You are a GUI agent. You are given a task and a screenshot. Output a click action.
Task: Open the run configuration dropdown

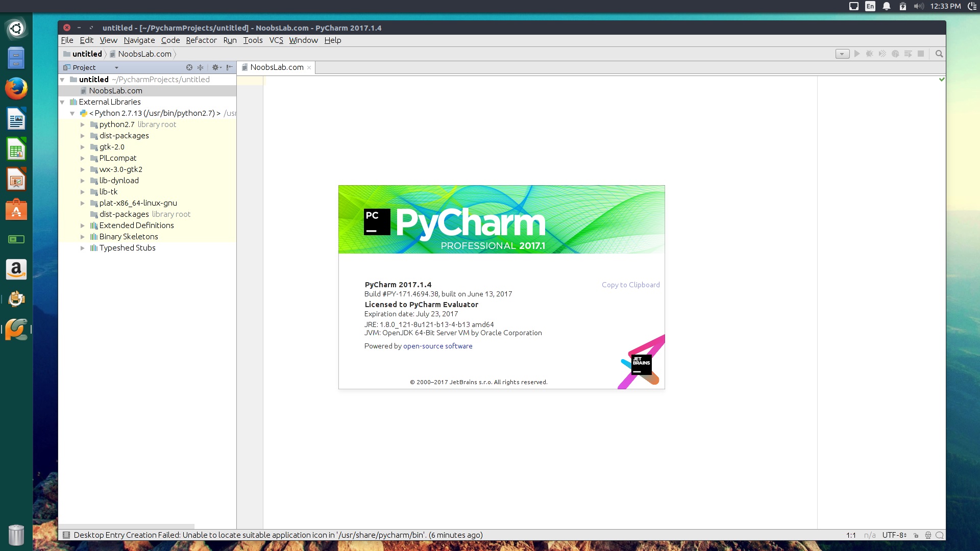click(x=842, y=54)
